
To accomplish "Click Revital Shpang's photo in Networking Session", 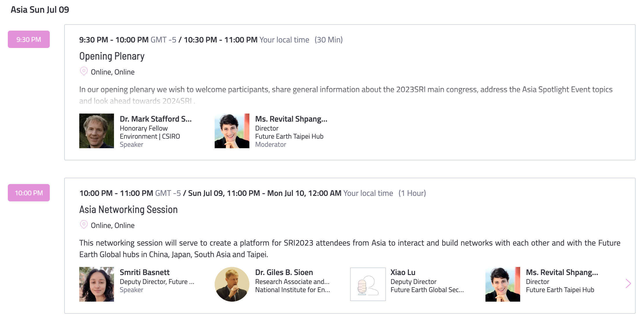I will click(503, 284).
